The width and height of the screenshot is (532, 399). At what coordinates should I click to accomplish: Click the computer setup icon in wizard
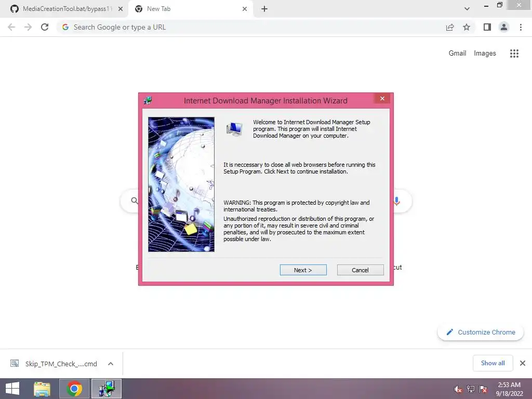click(x=234, y=129)
